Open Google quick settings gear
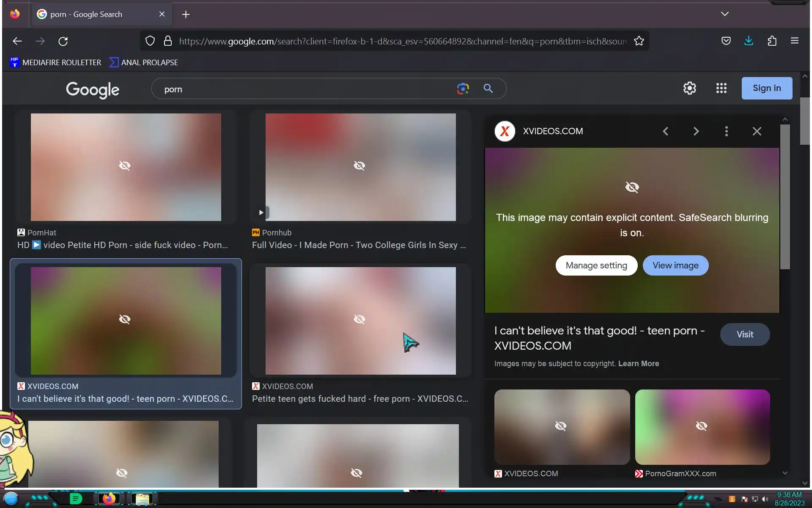812x508 pixels. pyautogui.click(x=689, y=88)
